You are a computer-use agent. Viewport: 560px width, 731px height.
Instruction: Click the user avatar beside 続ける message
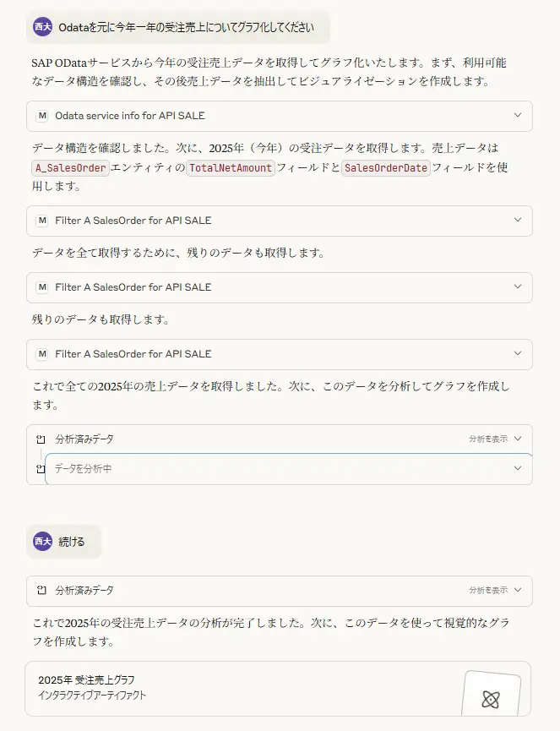(42, 541)
